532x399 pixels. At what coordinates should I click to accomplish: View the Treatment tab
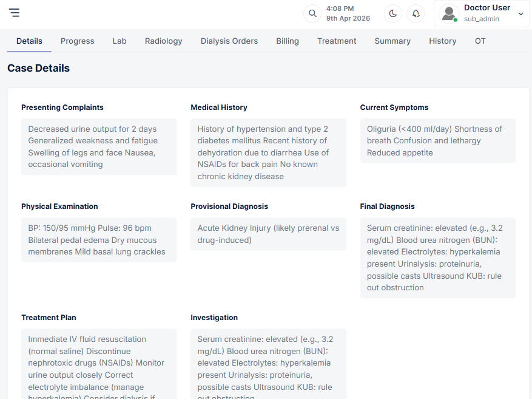point(337,41)
